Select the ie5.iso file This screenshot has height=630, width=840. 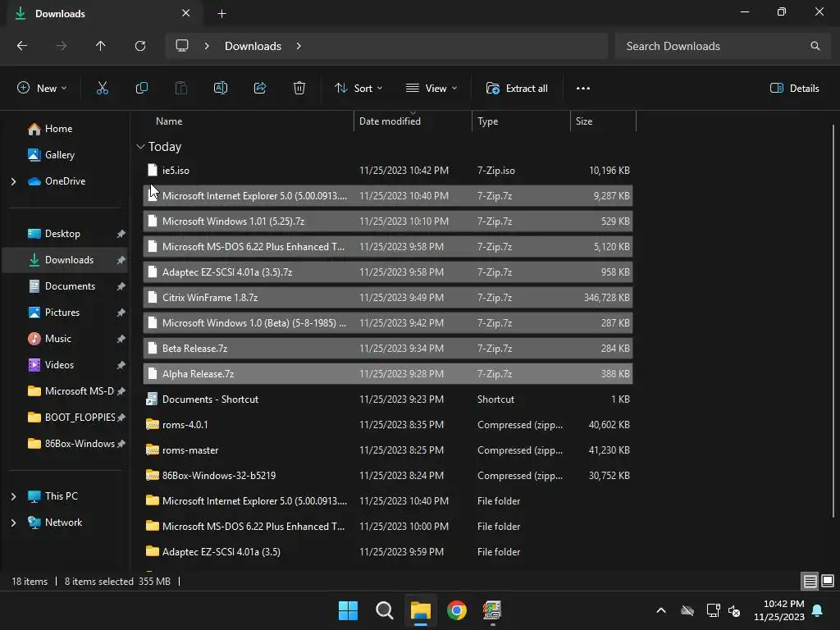click(388, 171)
